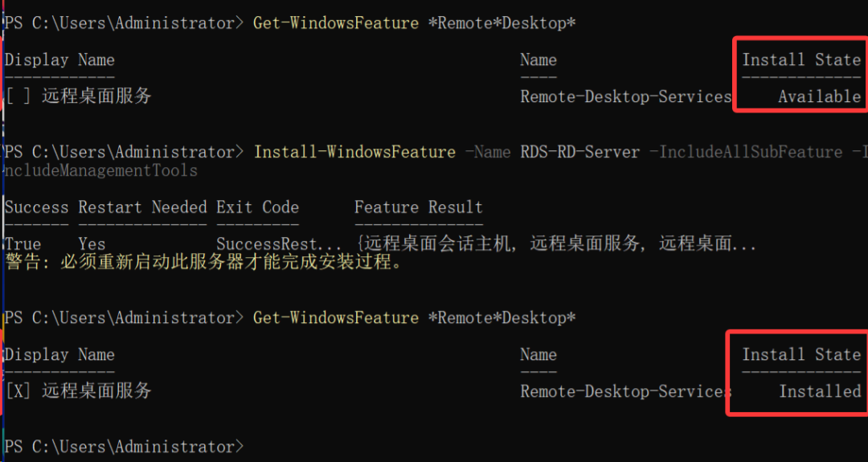Click the empty [ ] checkbox marker

tap(18, 96)
